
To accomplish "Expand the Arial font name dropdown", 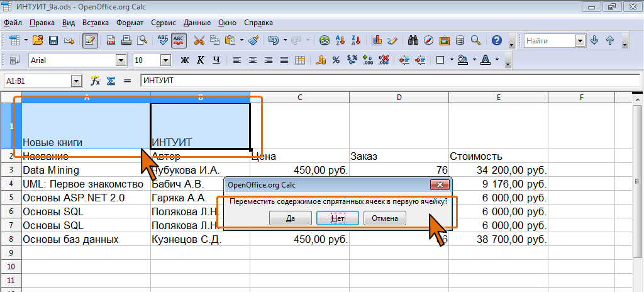I will (x=121, y=60).
